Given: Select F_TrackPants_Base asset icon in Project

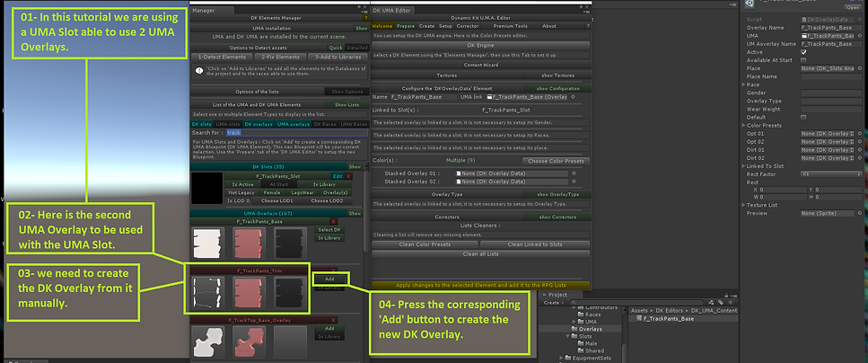Looking at the screenshot, I should (x=640, y=319).
